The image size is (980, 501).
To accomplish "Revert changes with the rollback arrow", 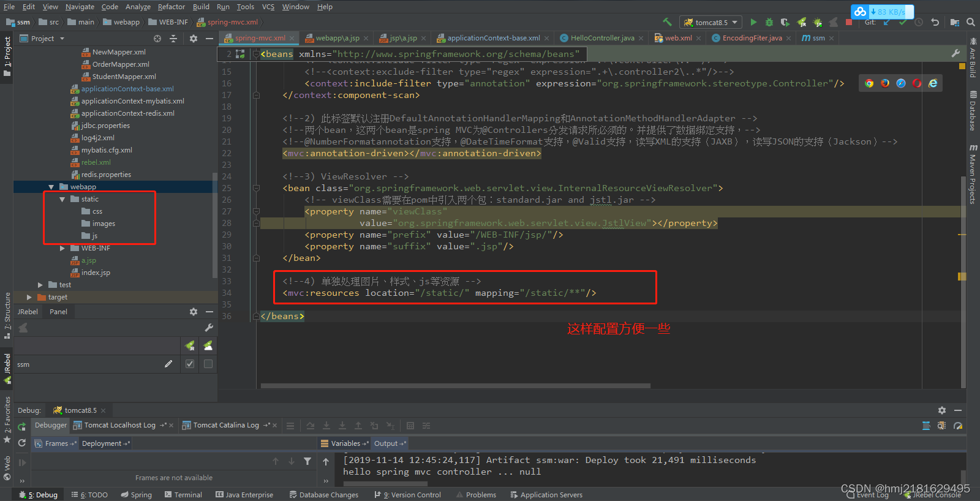I will tap(935, 22).
